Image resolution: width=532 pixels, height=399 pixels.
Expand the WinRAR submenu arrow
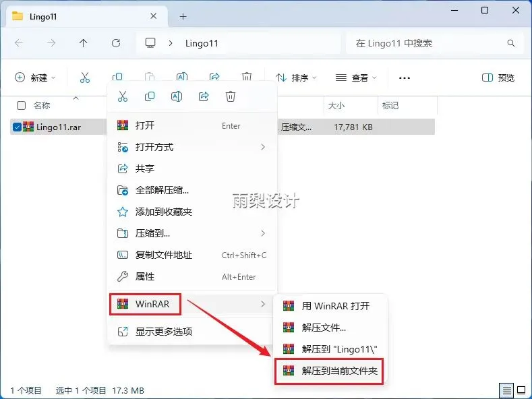pyautogui.click(x=263, y=304)
